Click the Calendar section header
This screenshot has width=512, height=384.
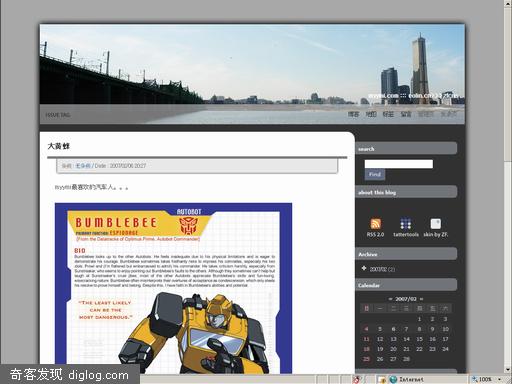[406, 285]
